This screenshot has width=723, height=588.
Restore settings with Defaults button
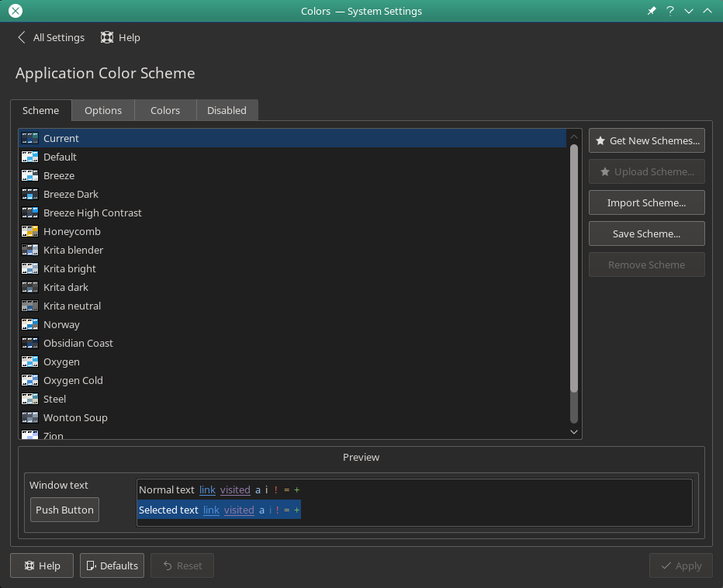point(112,566)
